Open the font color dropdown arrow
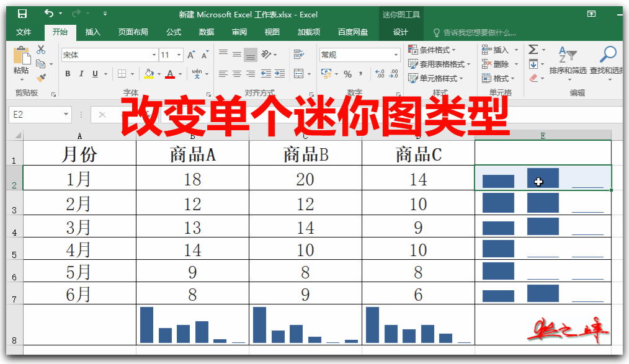629x364 pixels. (180, 74)
